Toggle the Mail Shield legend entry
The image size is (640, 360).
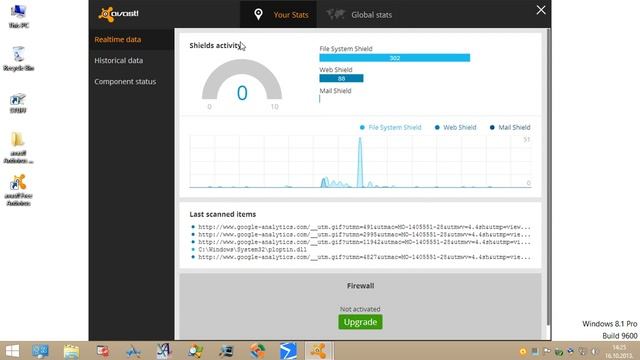tap(510, 127)
